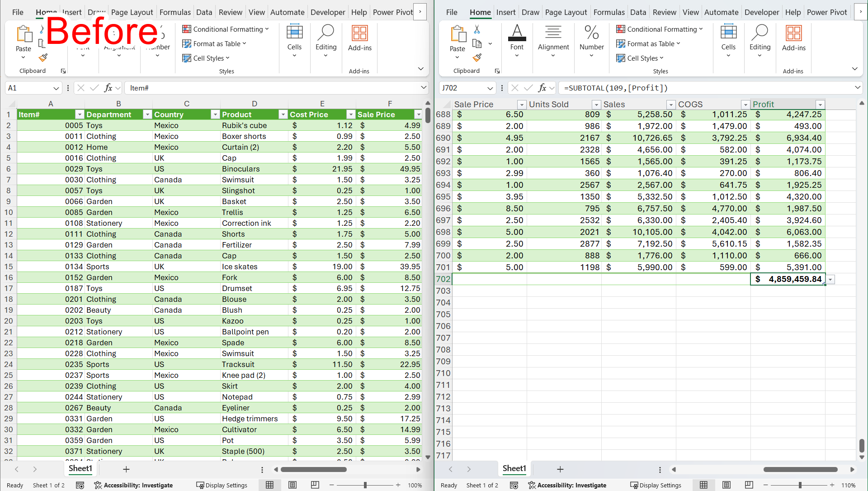Open Cells group in right window
This screenshot has width=868, height=491.
point(728,42)
